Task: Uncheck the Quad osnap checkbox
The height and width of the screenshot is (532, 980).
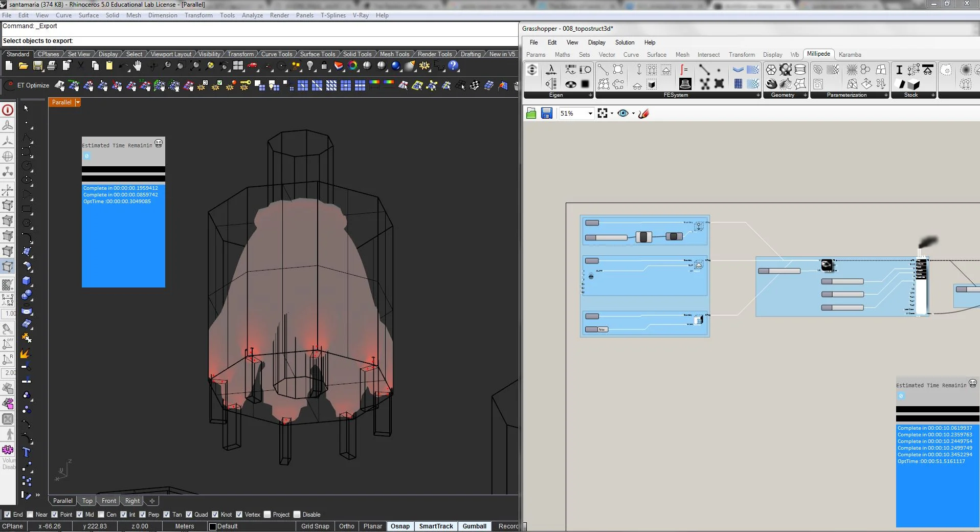Action: (x=189, y=515)
